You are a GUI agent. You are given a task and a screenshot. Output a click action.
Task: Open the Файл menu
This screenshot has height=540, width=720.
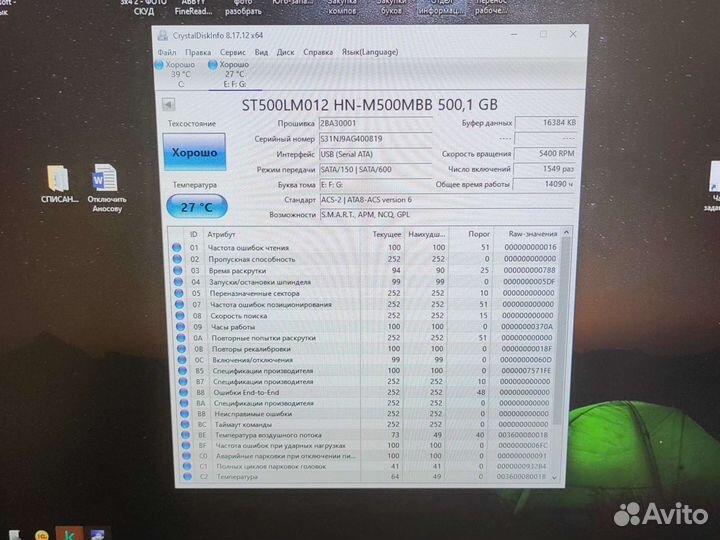pos(167,51)
